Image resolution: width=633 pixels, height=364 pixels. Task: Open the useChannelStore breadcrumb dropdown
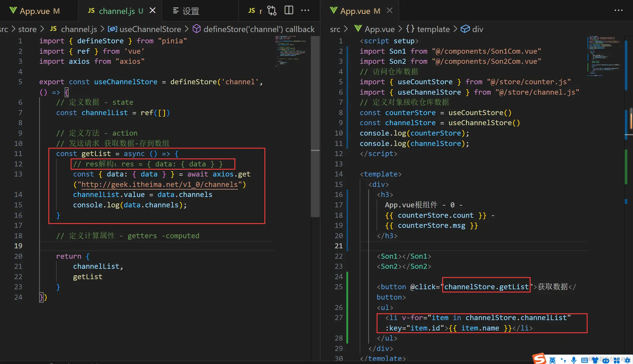(x=144, y=29)
